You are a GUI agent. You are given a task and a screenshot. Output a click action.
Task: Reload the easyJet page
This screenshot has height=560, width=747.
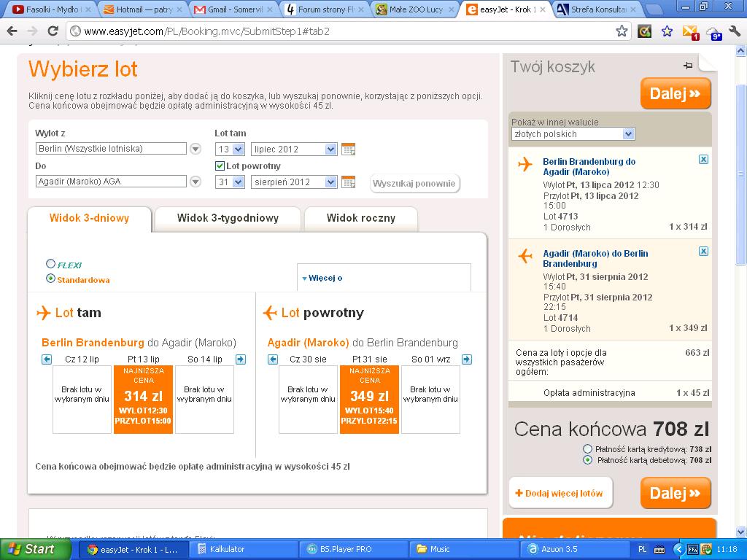point(53,31)
